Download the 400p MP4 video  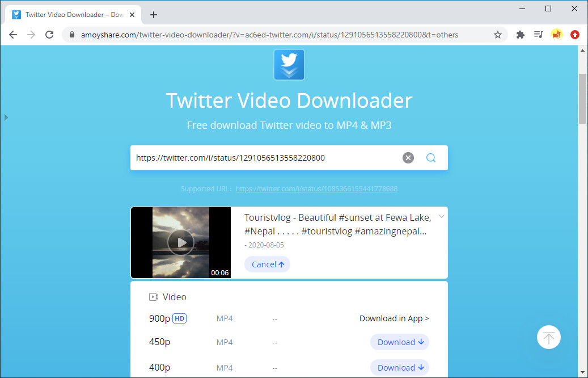(x=400, y=367)
